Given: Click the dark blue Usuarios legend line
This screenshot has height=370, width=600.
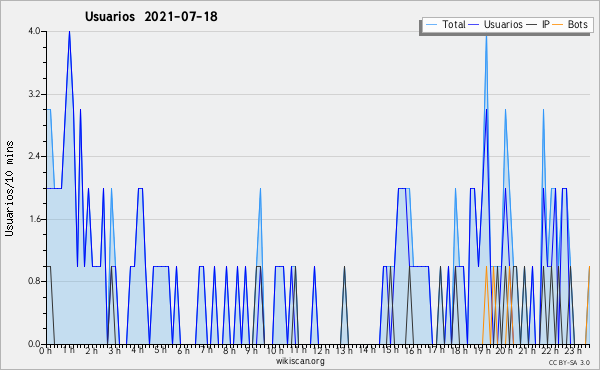Looking at the screenshot, I should (474, 25).
